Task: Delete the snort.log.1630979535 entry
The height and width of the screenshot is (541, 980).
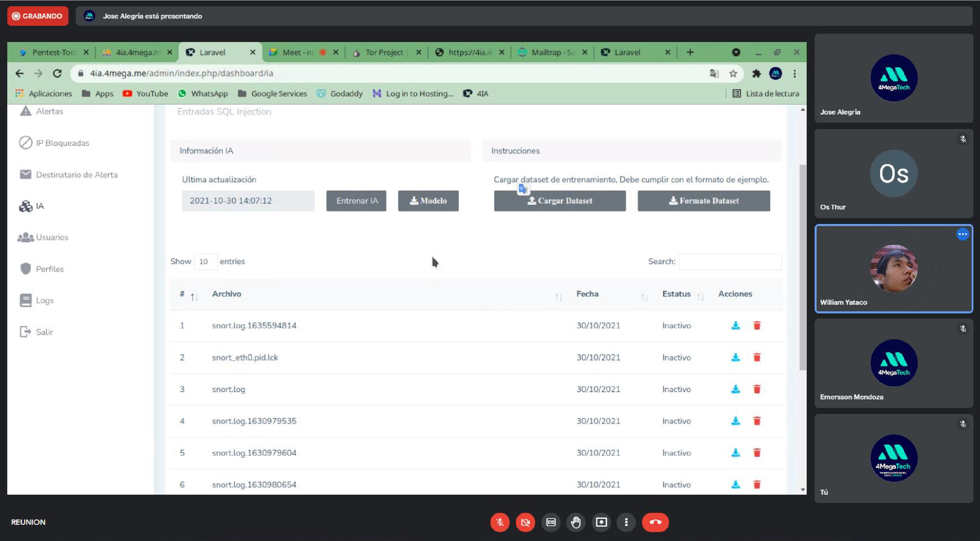Action: coord(757,421)
